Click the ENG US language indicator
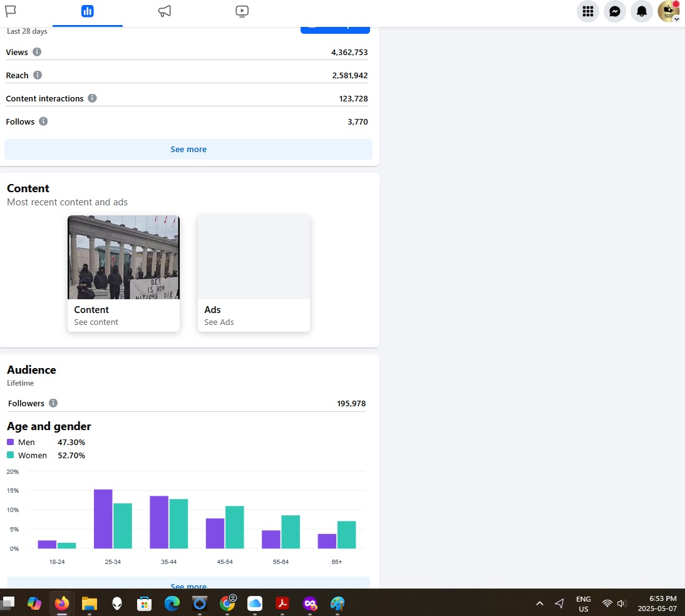Screen dimensions: 685x616 [583, 603]
